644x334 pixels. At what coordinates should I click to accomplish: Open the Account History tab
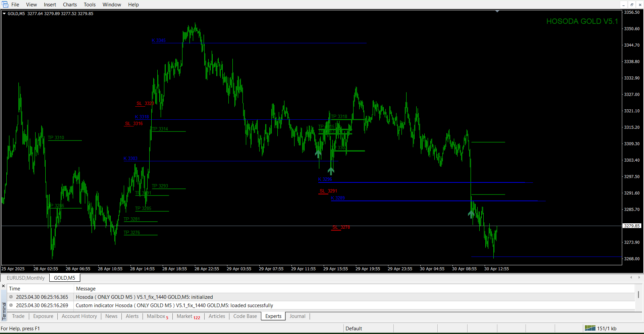point(79,316)
